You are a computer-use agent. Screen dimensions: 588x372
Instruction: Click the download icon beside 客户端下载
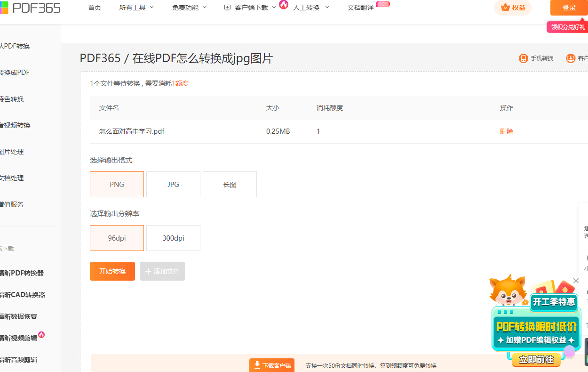point(228,8)
